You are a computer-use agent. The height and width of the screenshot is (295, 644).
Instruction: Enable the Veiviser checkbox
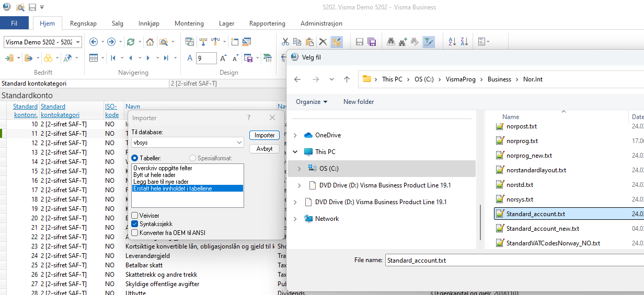135,215
